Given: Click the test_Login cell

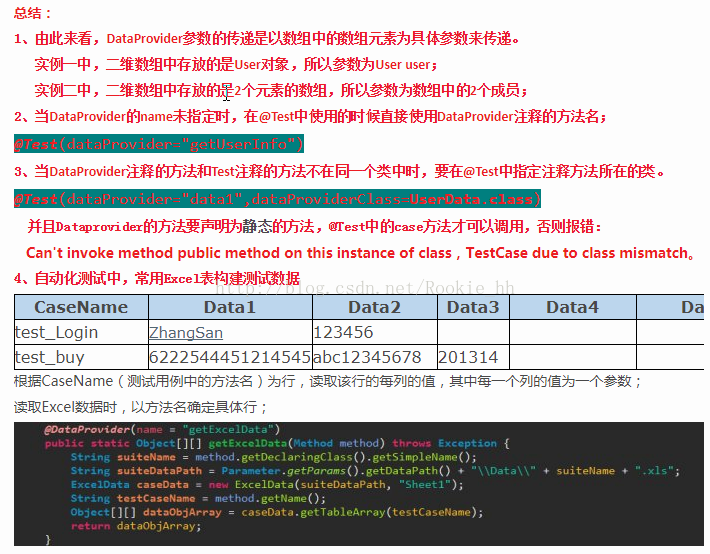Looking at the screenshot, I should coord(82,332).
